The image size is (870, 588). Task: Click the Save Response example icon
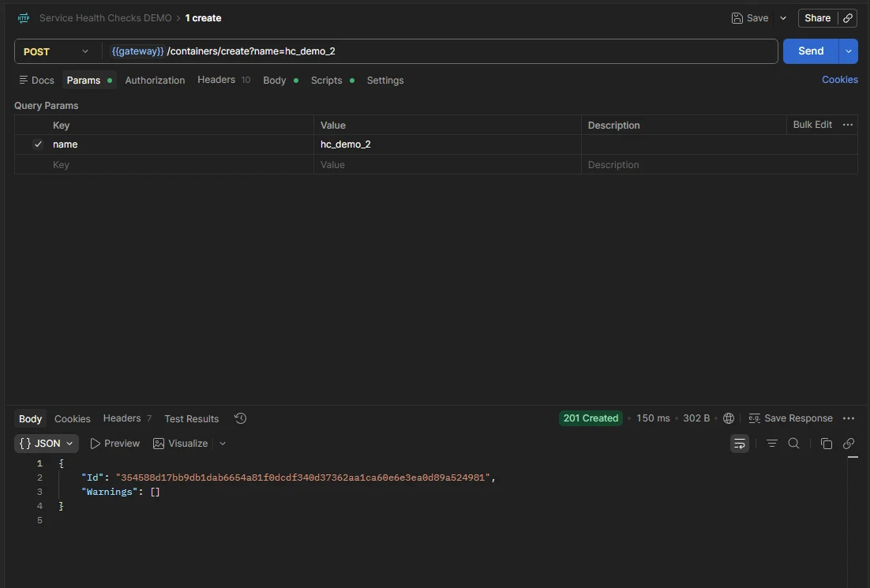[754, 418]
